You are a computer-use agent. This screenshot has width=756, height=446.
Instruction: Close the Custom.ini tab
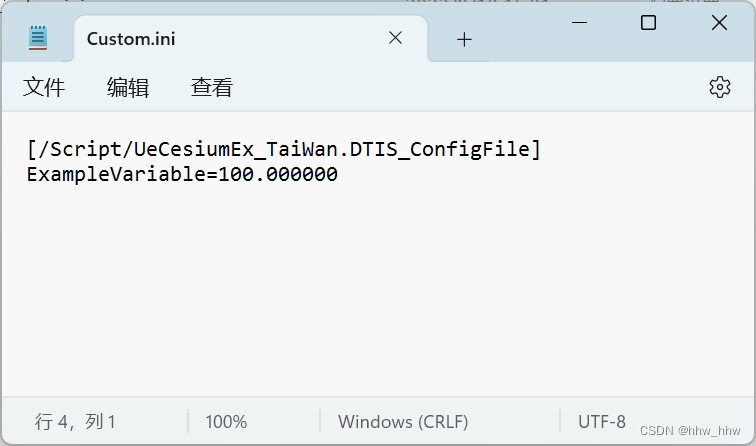pos(395,38)
